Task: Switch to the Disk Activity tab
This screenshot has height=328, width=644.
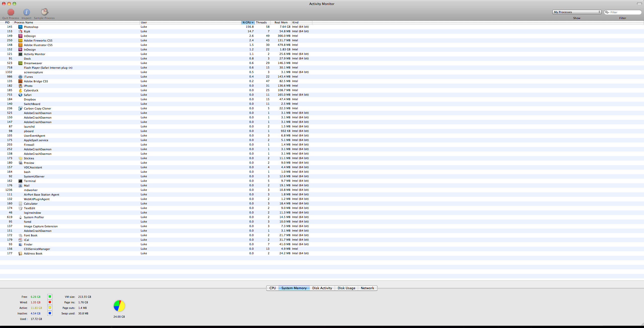Action: [x=322, y=288]
